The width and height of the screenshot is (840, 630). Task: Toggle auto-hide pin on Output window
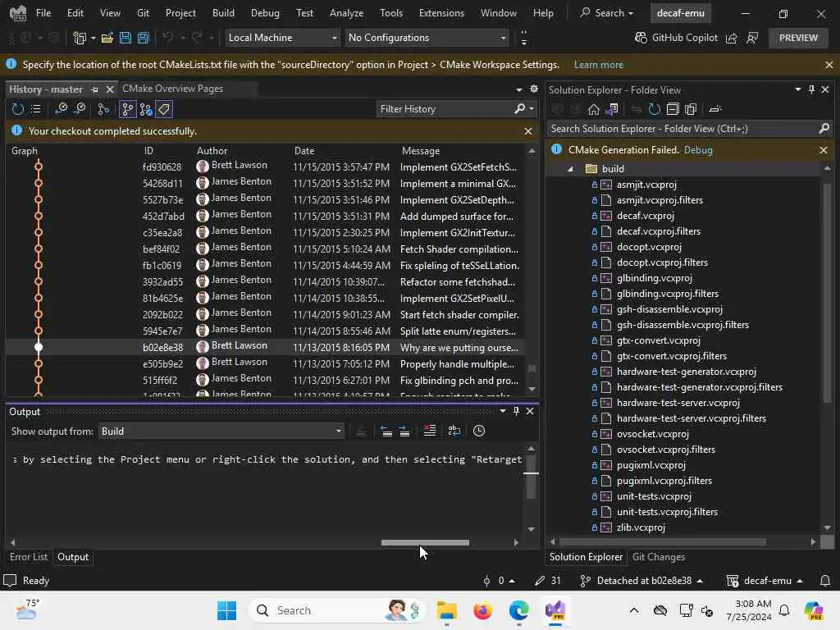[516, 411]
